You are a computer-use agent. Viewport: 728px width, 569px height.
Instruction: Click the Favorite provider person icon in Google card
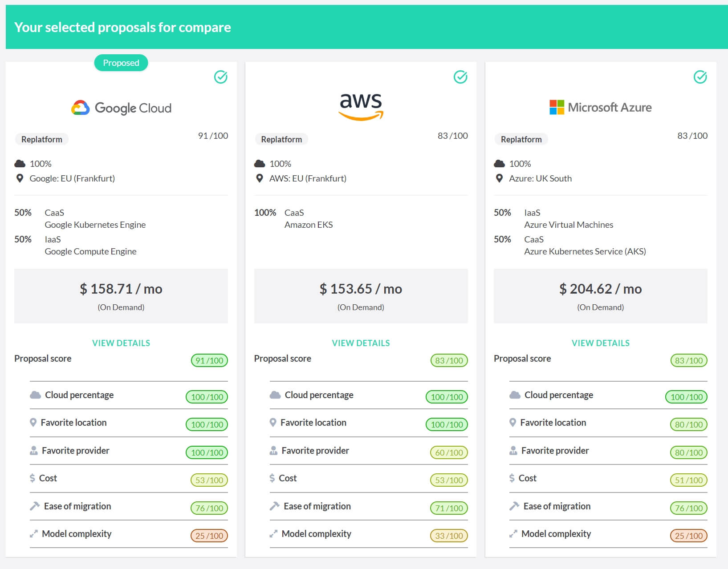pyautogui.click(x=33, y=451)
